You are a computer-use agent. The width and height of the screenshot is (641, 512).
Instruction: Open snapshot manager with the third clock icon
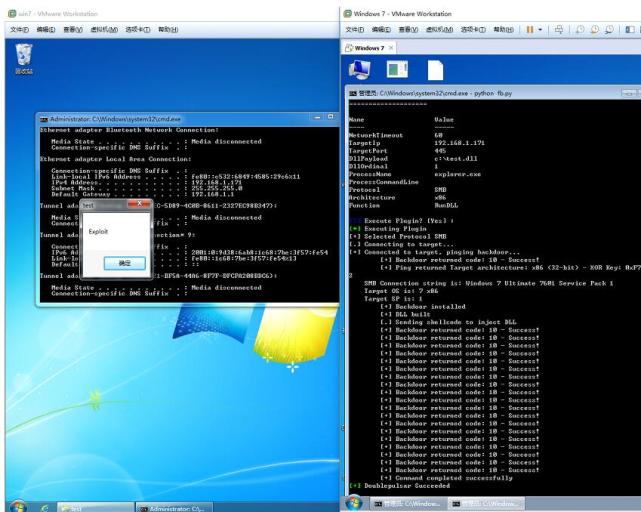click(609, 29)
